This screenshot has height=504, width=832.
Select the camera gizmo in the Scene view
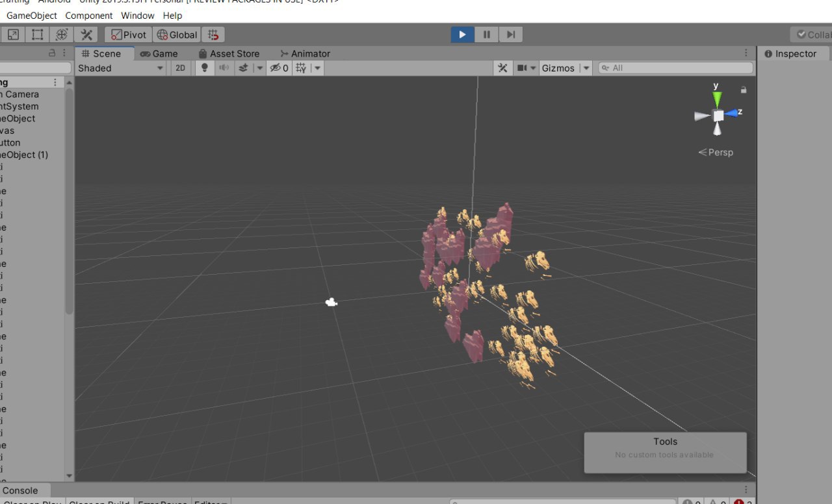pyautogui.click(x=331, y=302)
